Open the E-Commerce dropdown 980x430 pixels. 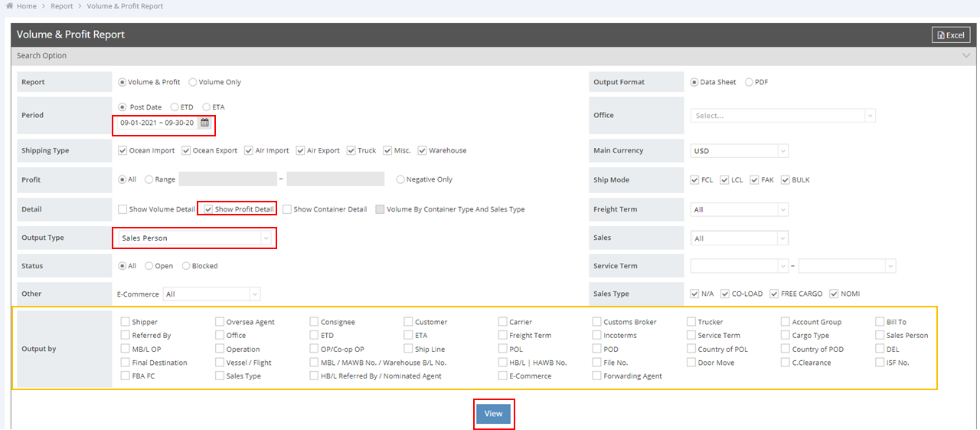(211, 294)
